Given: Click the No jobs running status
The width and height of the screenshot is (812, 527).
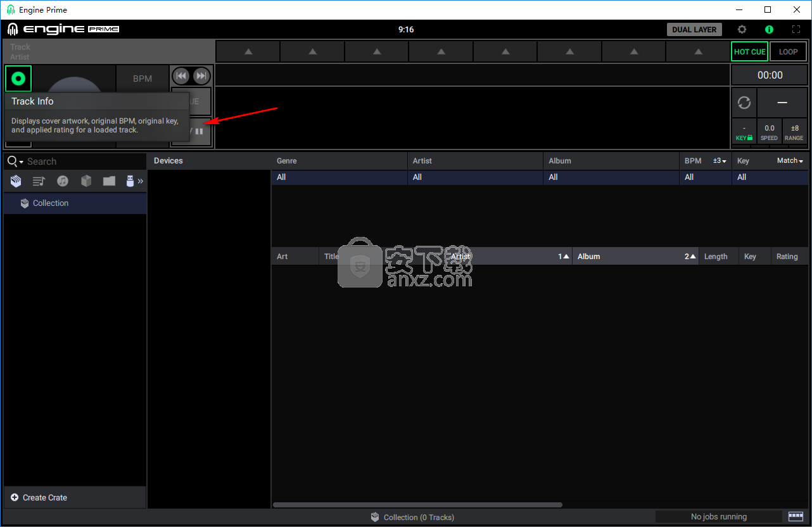Looking at the screenshot, I should [x=719, y=517].
